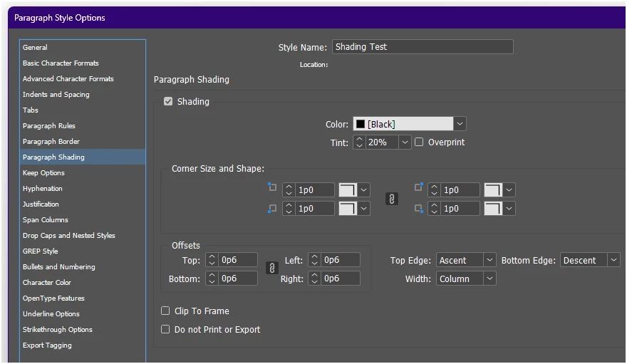Open Span Columns category
627x364 pixels.
pyautogui.click(x=83, y=220)
